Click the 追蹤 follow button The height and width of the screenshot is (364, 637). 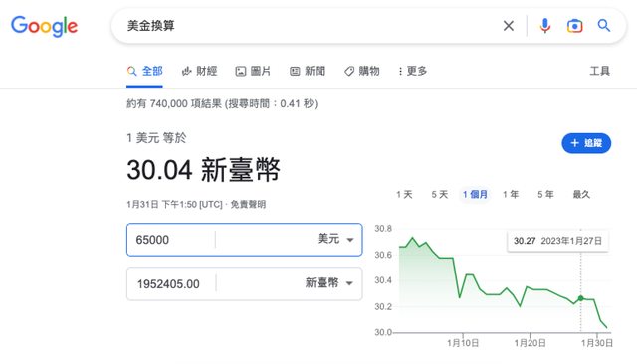click(586, 143)
